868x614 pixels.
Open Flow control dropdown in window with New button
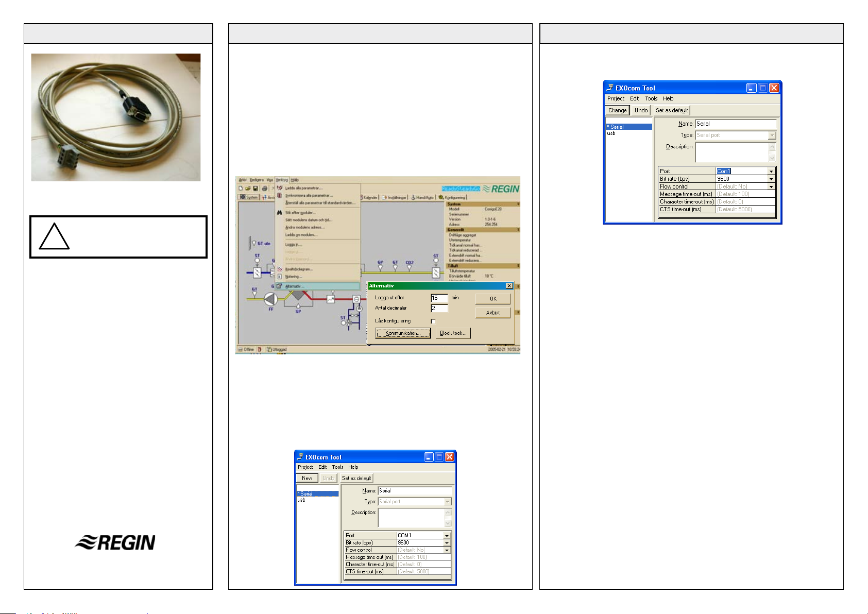(447, 550)
